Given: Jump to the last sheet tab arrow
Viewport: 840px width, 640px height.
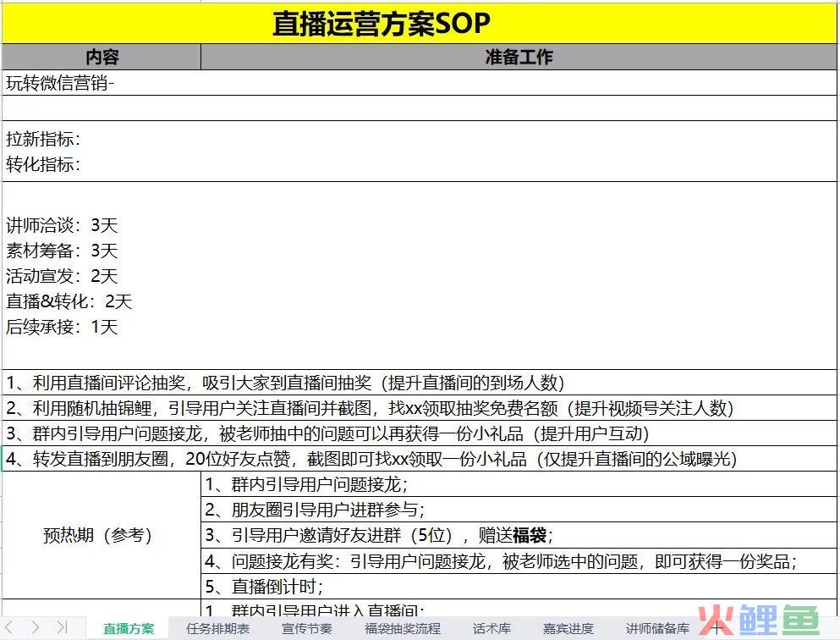Looking at the screenshot, I should [x=62, y=627].
